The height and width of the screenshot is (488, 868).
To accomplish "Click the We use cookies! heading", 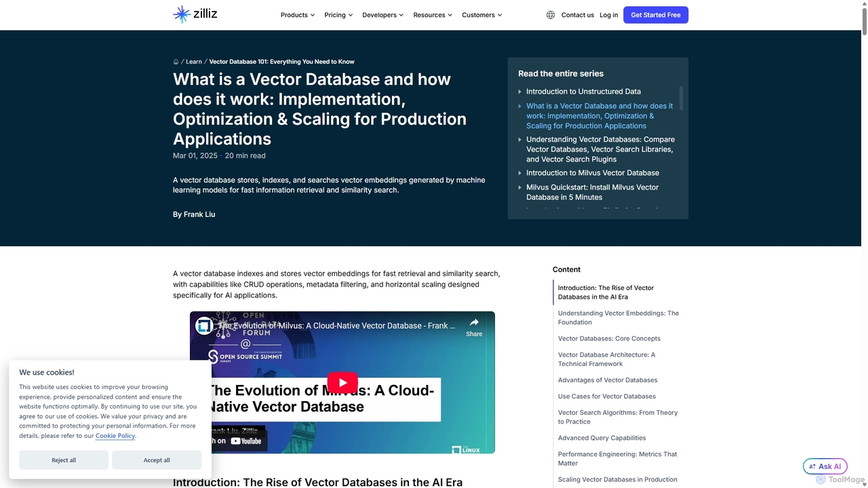I will click(47, 372).
